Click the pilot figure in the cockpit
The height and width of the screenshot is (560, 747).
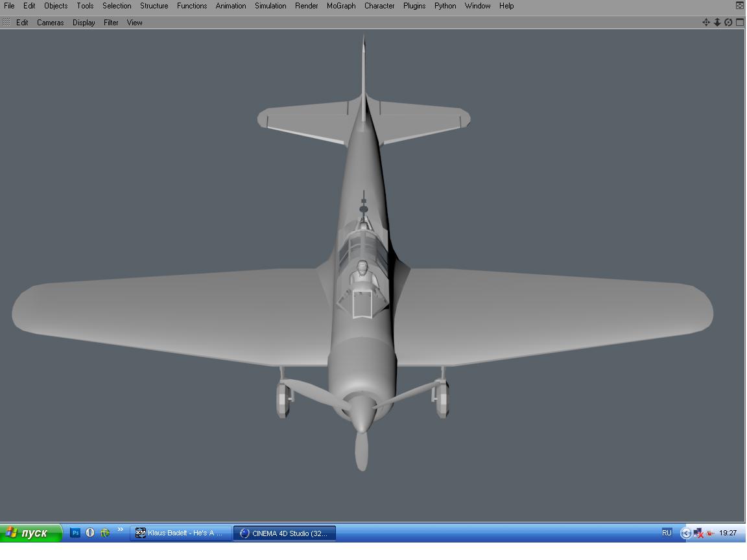tap(363, 274)
